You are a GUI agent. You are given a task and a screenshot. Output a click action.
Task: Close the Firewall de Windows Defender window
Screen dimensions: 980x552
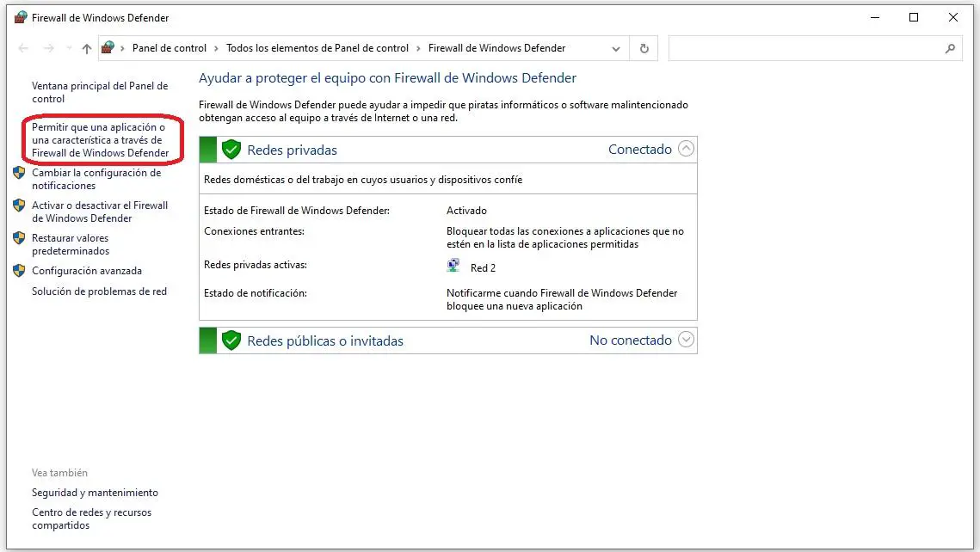(x=953, y=17)
